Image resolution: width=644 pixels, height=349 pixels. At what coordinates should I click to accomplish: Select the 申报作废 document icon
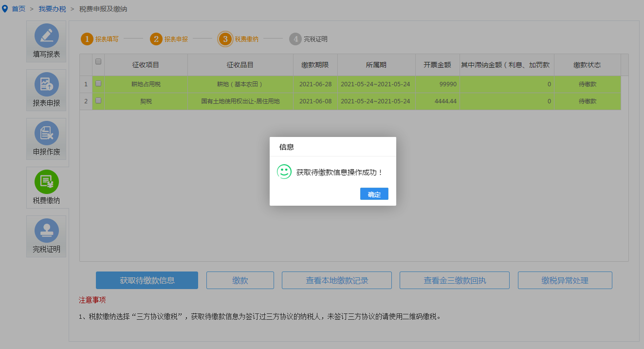click(x=47, y=133)
